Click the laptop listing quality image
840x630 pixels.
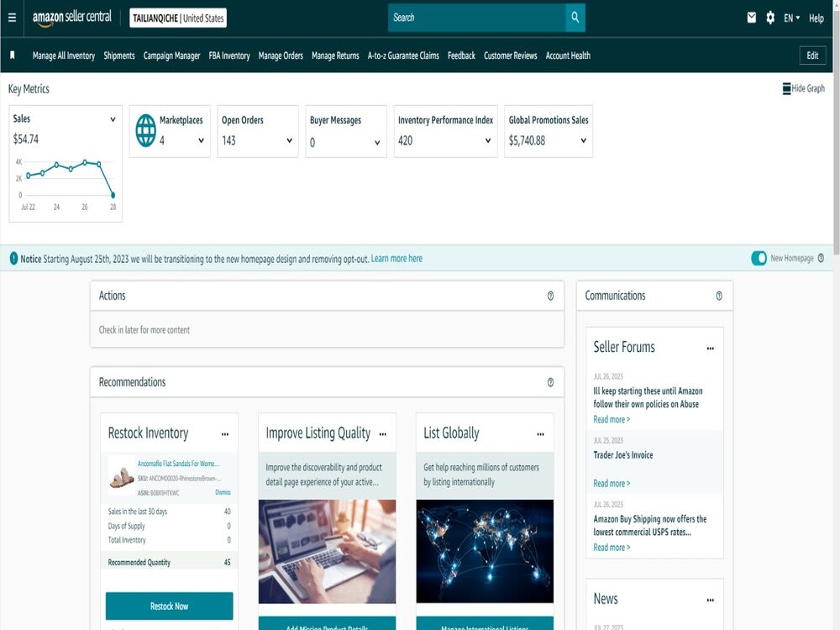(328, 551)
